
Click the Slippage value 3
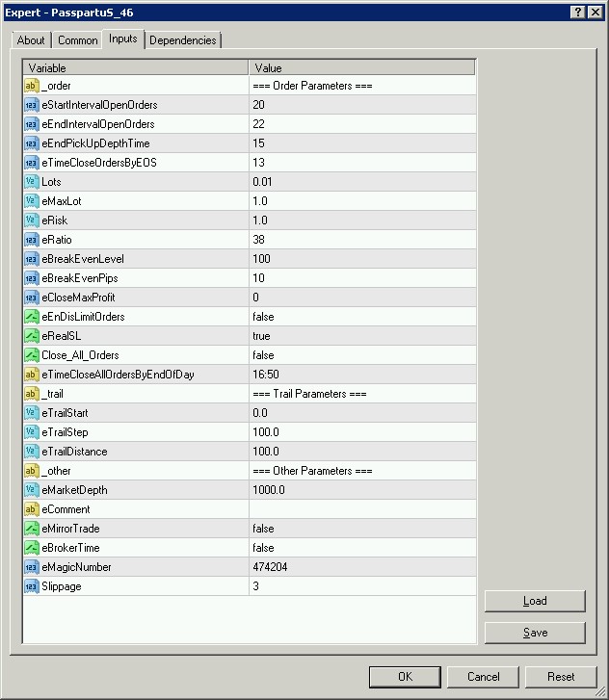255,585
